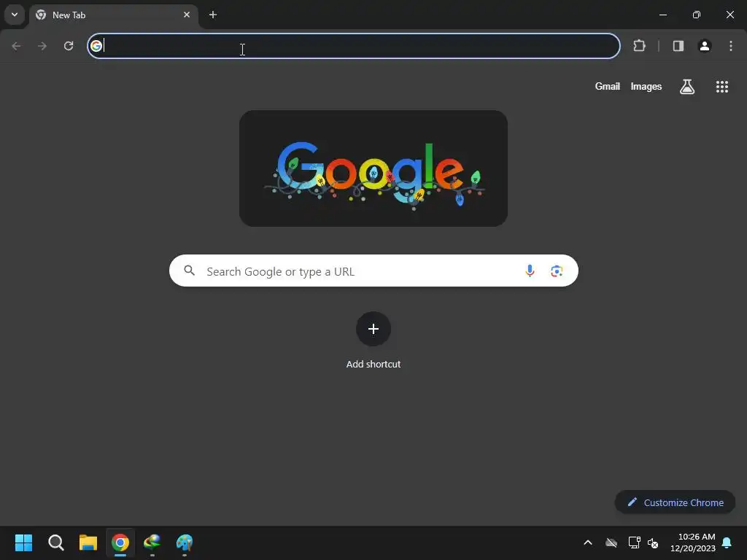Restore down the Chrome window
This screenshot has height=560, width=747.
point(697,15)
